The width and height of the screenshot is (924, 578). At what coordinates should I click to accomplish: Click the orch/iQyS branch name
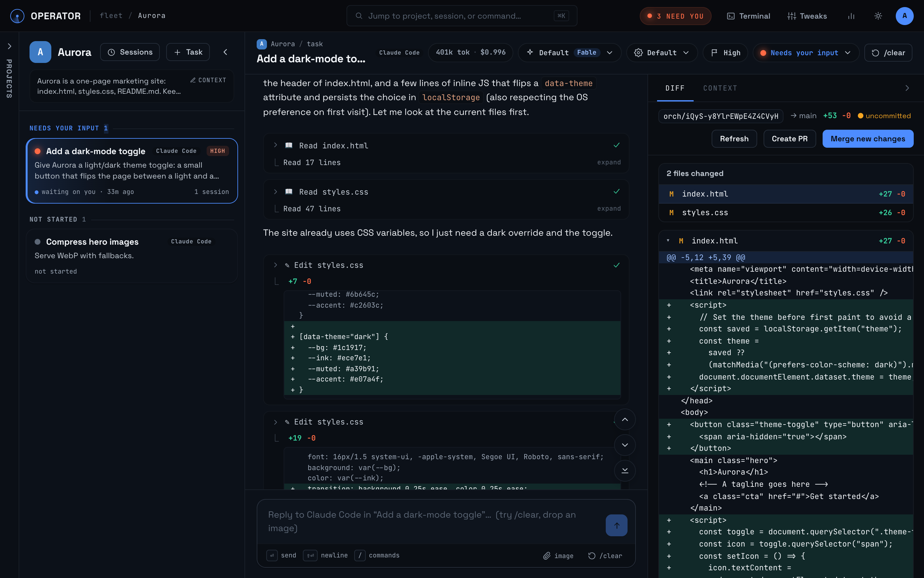click(721, 116)
